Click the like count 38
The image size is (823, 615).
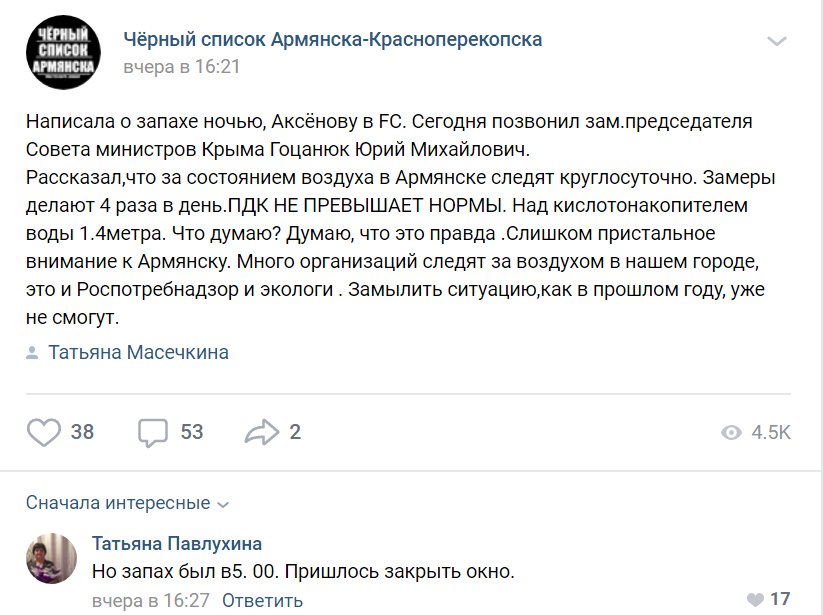[83, 432]
